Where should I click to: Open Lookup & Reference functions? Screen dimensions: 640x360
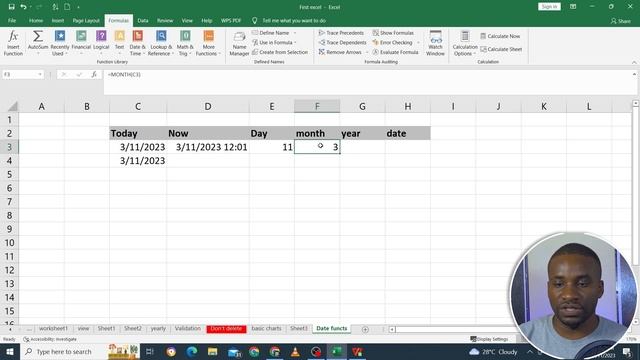(160, 43)
